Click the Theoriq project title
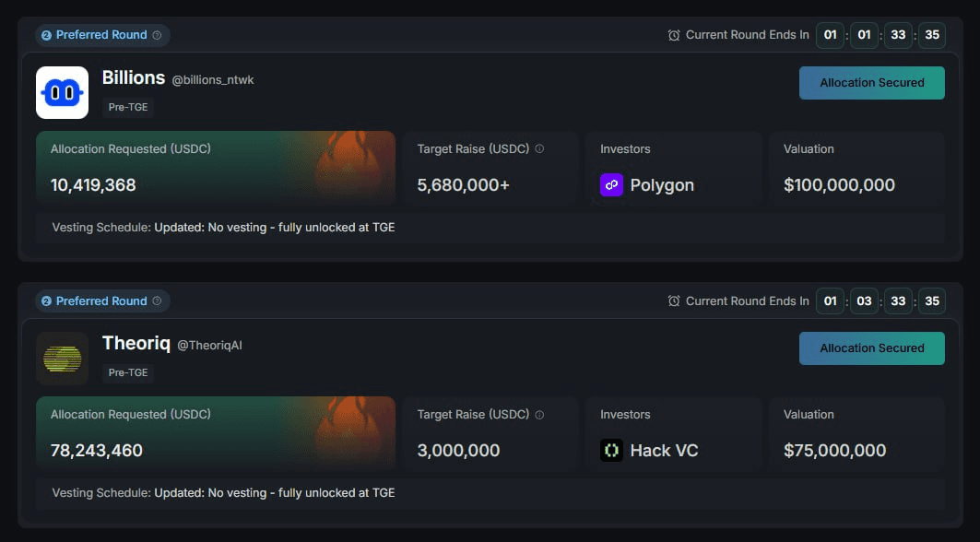The height and width of the screenshot is (542, 980). pos(136,343)
